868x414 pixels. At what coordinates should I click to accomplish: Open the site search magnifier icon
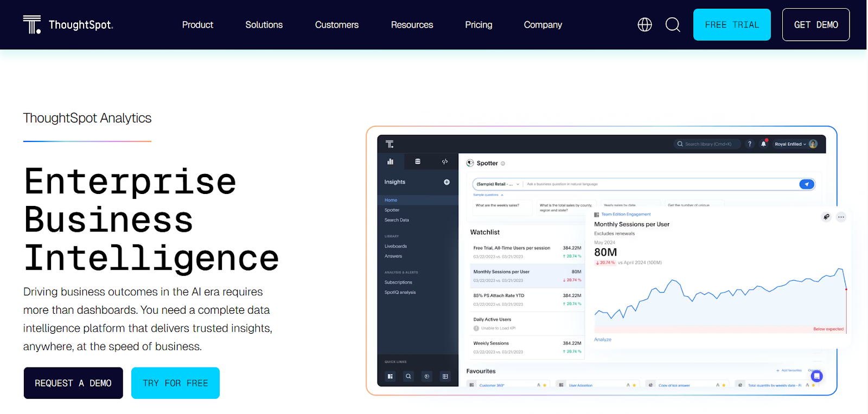673,24
